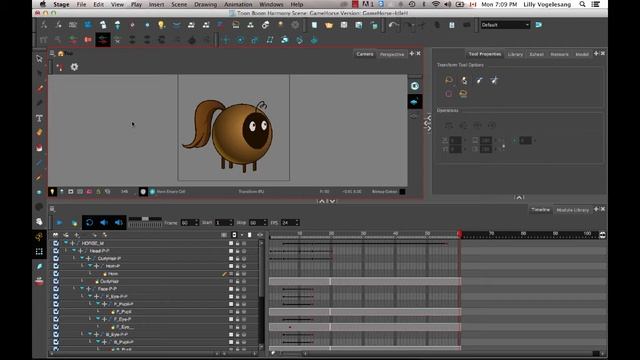The width and height of the screenshot is (640, 360).
Task: Click the blue render icon beside Camera view
Action: click(x=415, y=102)
